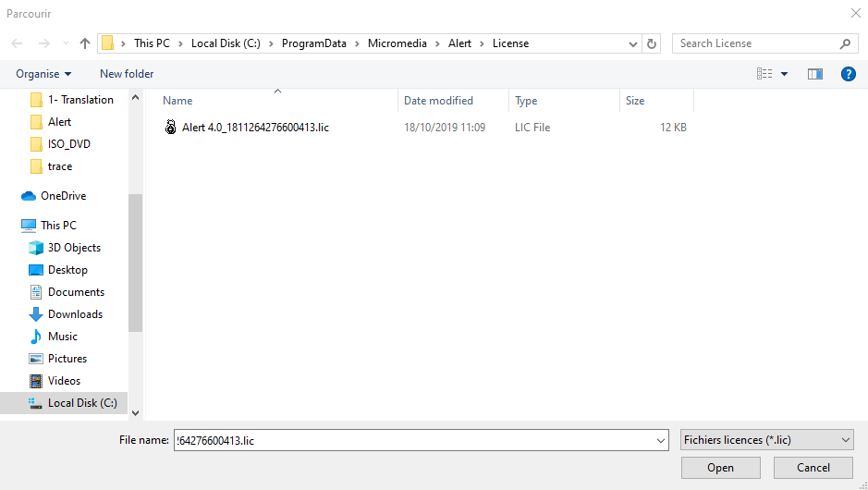Click the search magnifier icon
Screen dimensions: 868x490
pos(845,43)
